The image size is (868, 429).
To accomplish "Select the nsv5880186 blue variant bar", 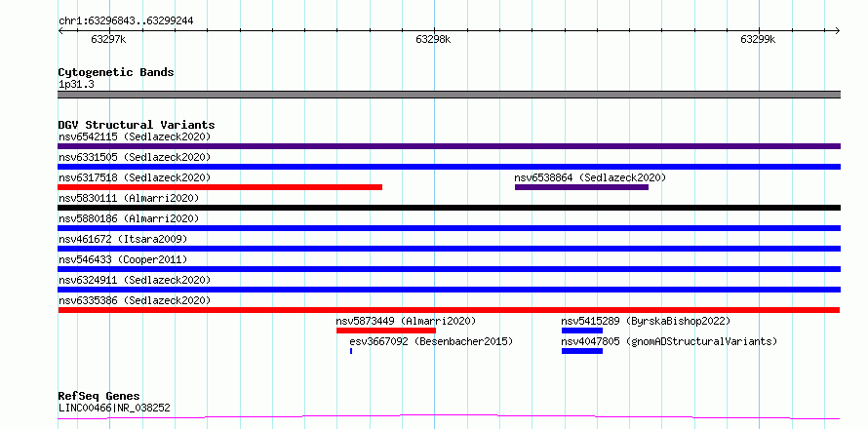I will tap(449, 228).
